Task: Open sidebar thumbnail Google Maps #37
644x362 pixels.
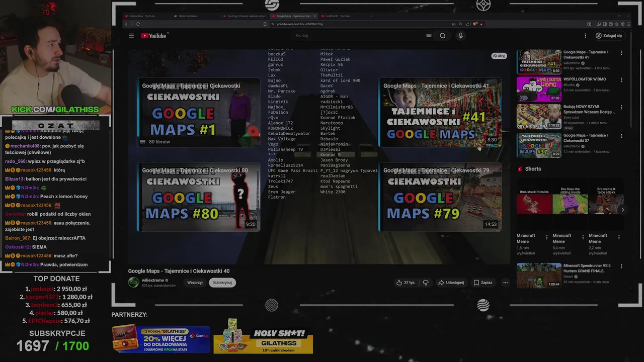Action: pyautogui.click(x=539, y=145)
